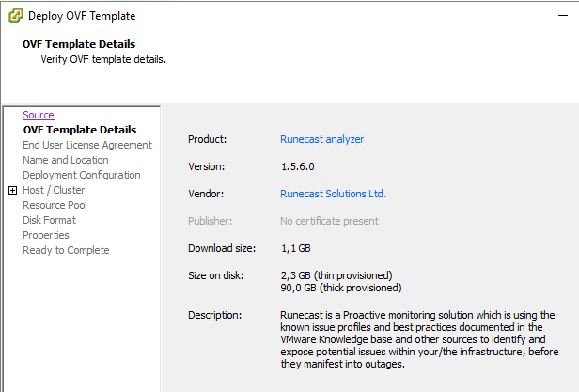Viewport: 579px width, 392px height.
Task: Go to End User License Agreement step
Action: click(x=86, y=145)
